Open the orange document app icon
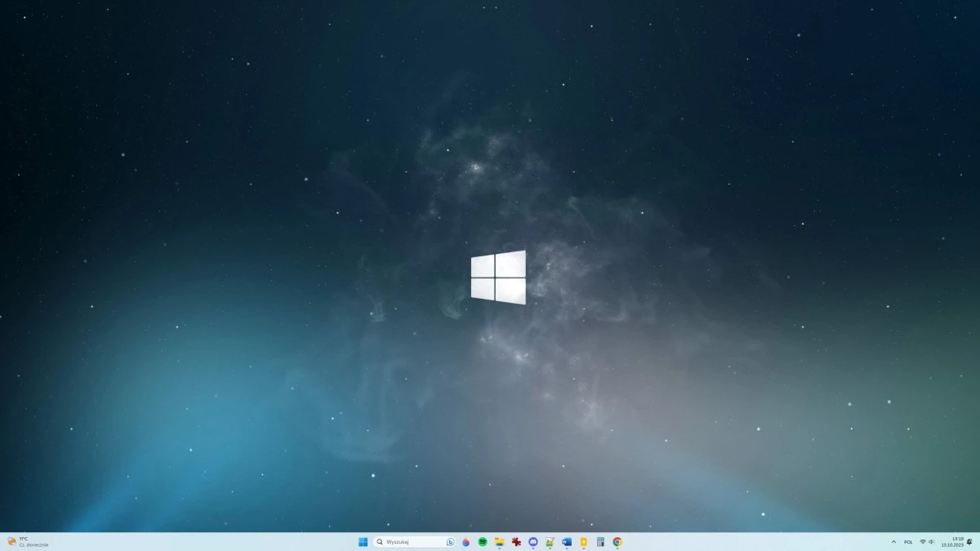Image resolution: width=980 pixels, height=551 pixels. tap(583, 541)
